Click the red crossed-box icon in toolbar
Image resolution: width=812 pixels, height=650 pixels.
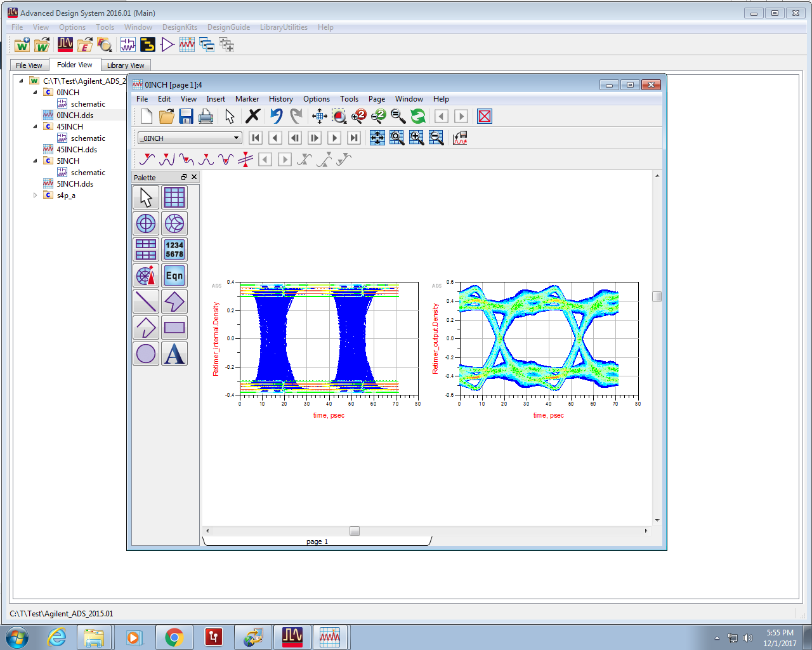(485, 116)
